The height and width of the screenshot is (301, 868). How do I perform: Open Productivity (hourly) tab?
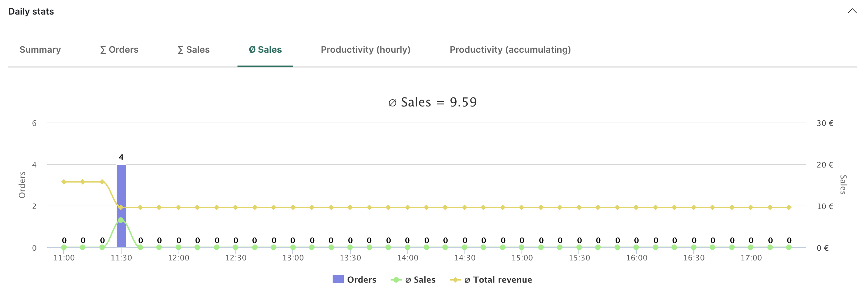click(x=366, y=50)
